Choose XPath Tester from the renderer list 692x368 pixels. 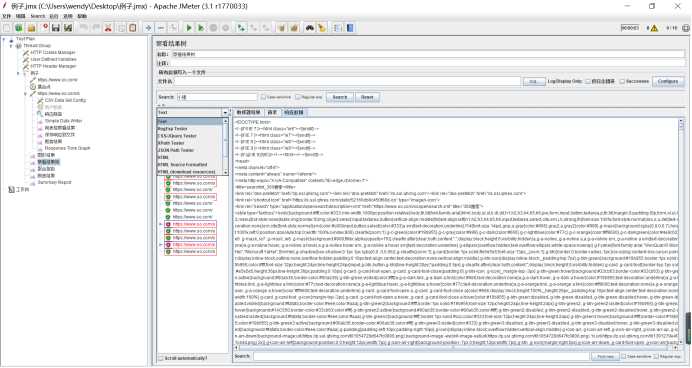pyautogui.click(x=171, y=143)
